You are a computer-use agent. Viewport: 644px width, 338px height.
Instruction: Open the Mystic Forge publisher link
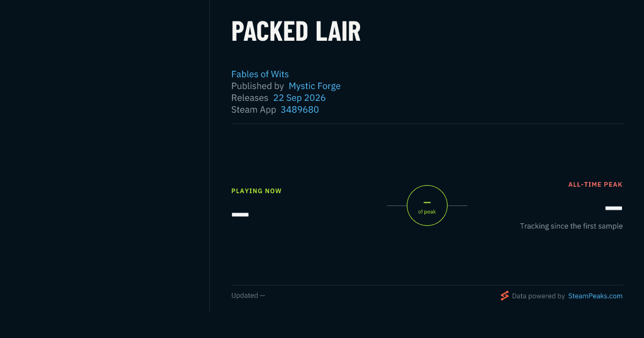click(314, 86)
